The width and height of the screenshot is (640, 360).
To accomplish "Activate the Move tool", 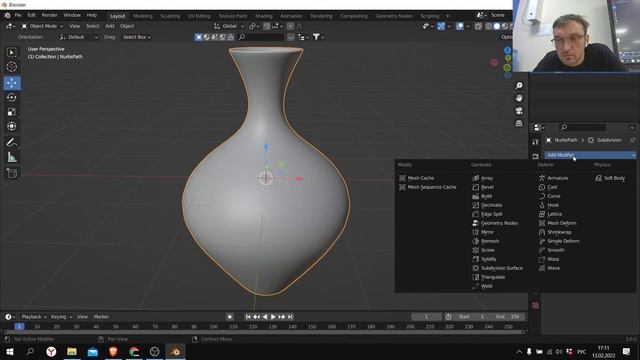I will pyautogui.click(x=12, y=83).
